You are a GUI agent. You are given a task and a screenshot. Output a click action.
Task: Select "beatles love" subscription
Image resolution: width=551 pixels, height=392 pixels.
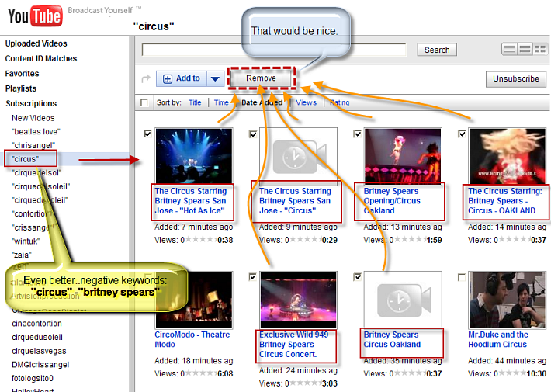[36, 132]
